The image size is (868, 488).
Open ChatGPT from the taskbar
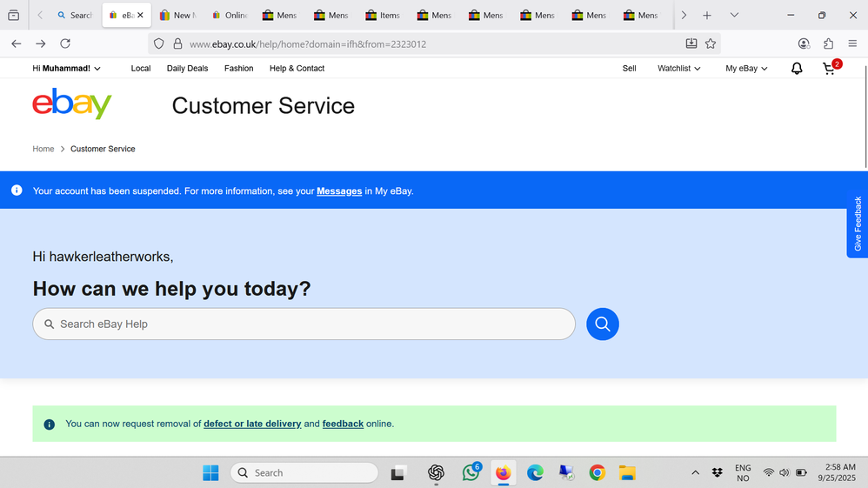[x=437, y=473]
